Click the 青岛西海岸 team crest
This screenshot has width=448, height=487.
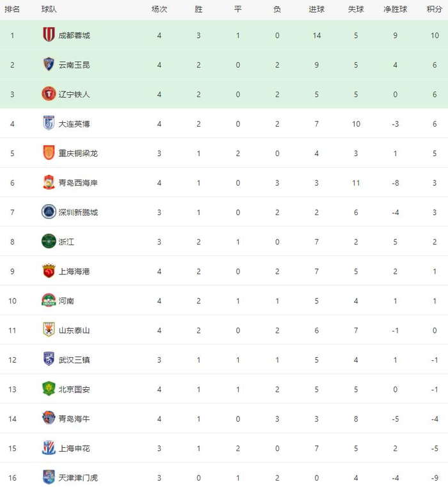pos(49,182)
